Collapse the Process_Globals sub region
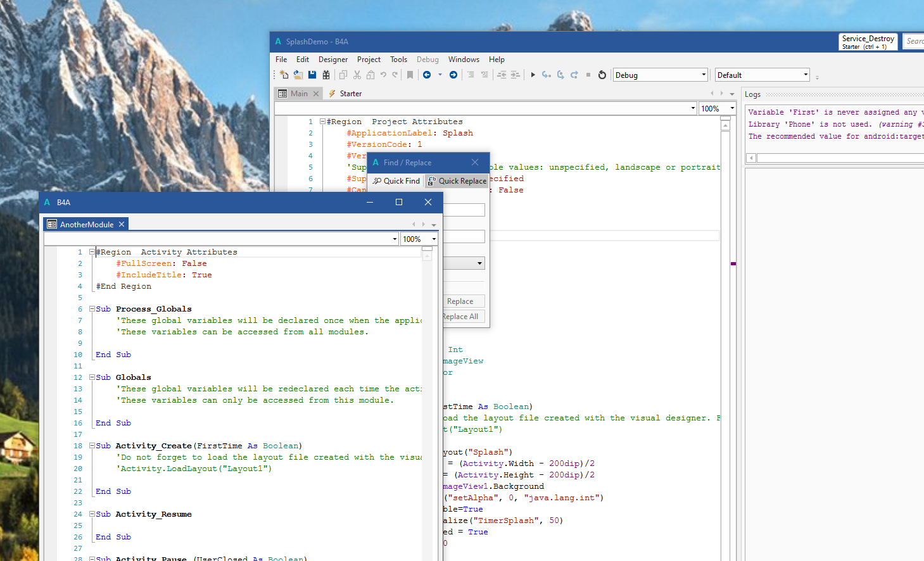924x561 pixels. [92, 308]
